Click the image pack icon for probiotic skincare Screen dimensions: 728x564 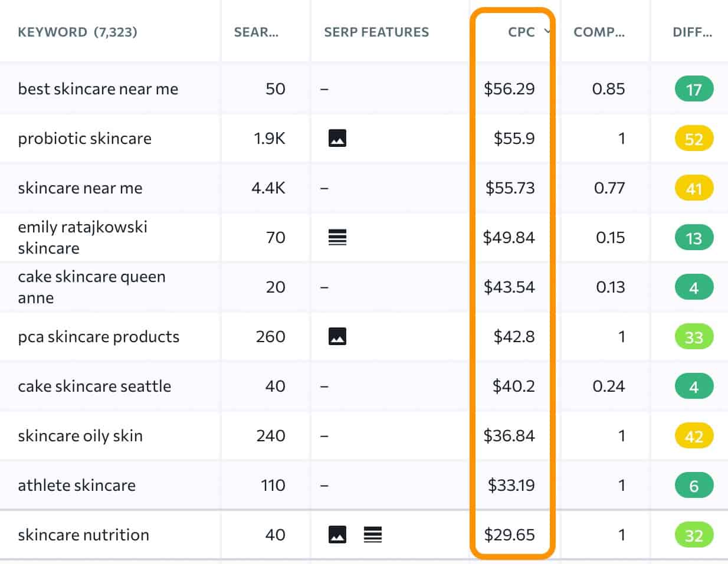click(336, 139)
